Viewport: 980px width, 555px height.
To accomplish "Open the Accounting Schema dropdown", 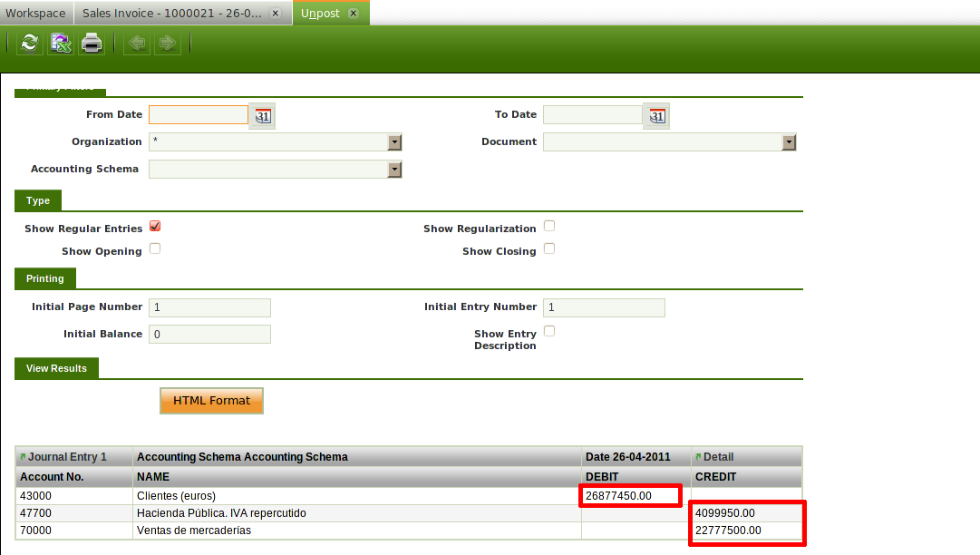I will [x=394, y=170].
